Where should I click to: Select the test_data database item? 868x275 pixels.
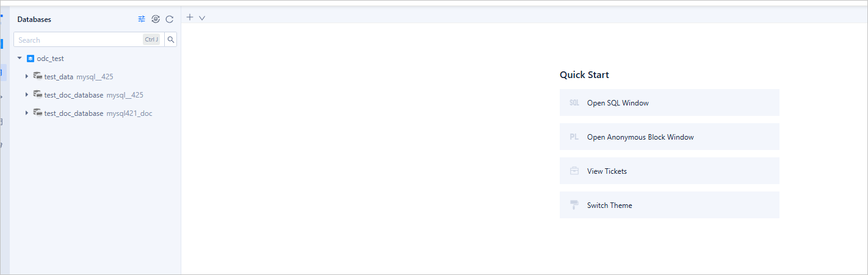click(59, 77)
